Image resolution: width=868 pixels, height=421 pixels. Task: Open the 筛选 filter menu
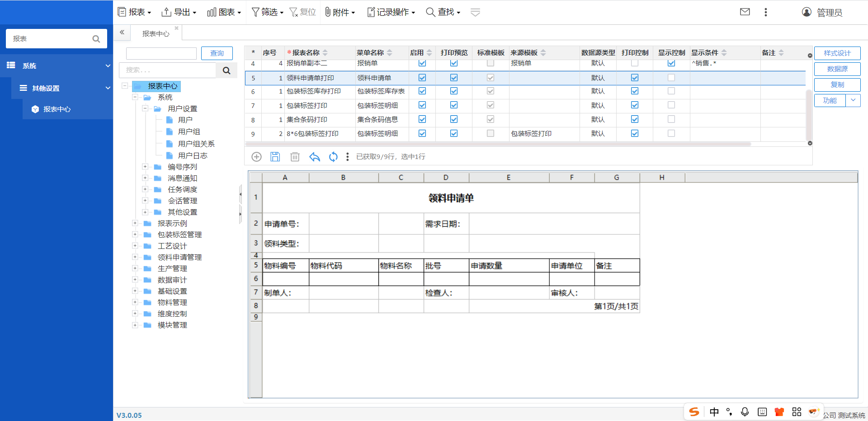pyautogui.click(x=268, y=12)
